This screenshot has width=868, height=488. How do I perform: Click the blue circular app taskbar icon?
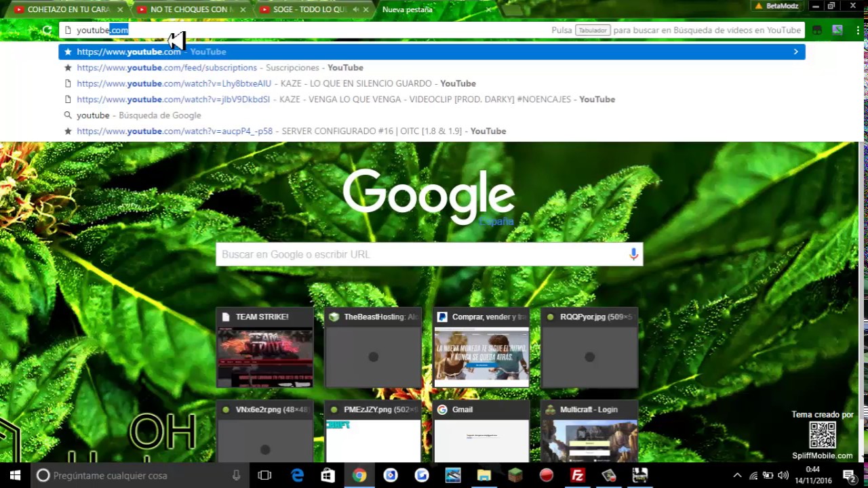click(390, 475)
